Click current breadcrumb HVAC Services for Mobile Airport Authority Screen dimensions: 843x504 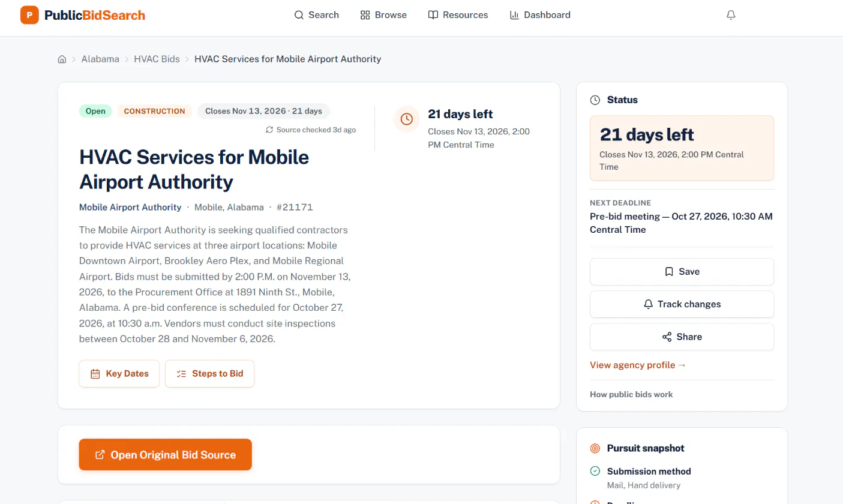[x=288, y=59]
